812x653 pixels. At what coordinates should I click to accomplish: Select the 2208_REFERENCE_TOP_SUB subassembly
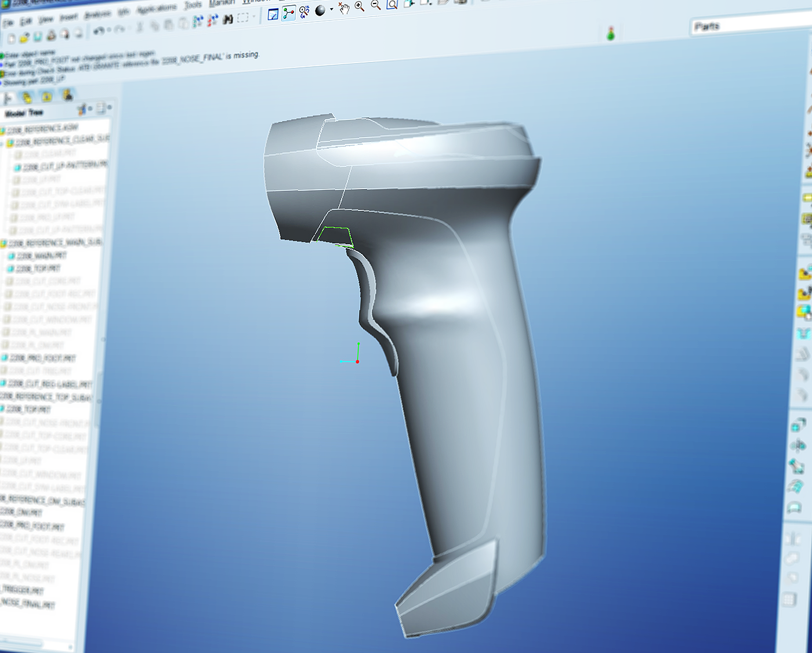click(x=45, y=397)
